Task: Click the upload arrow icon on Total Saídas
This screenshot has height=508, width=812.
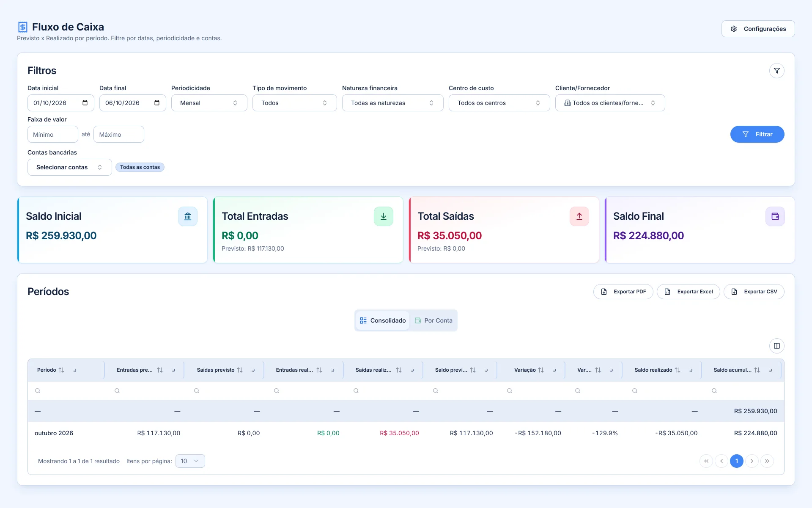Action: [x=579, y=216]
